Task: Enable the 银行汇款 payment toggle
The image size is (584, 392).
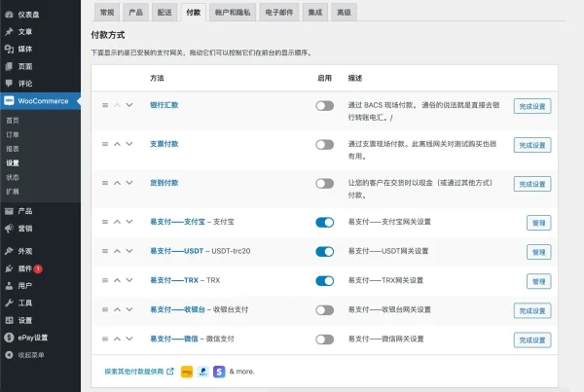Action: point(325,106)
